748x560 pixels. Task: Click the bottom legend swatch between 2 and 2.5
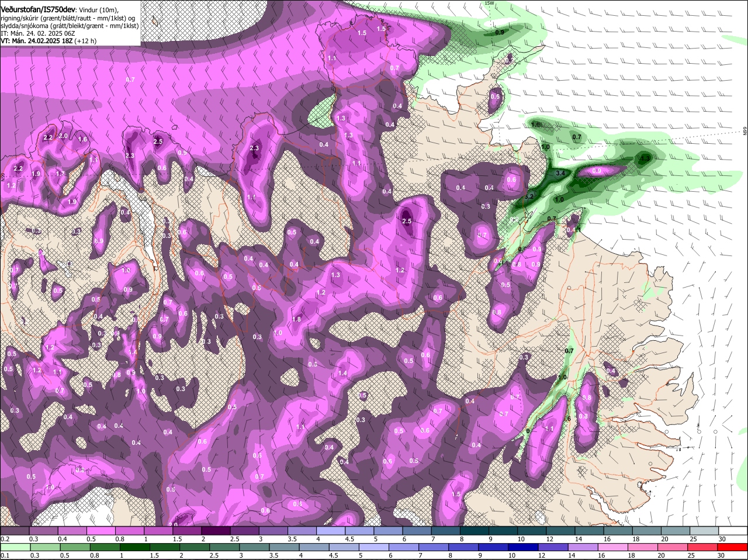pos(195,547)
